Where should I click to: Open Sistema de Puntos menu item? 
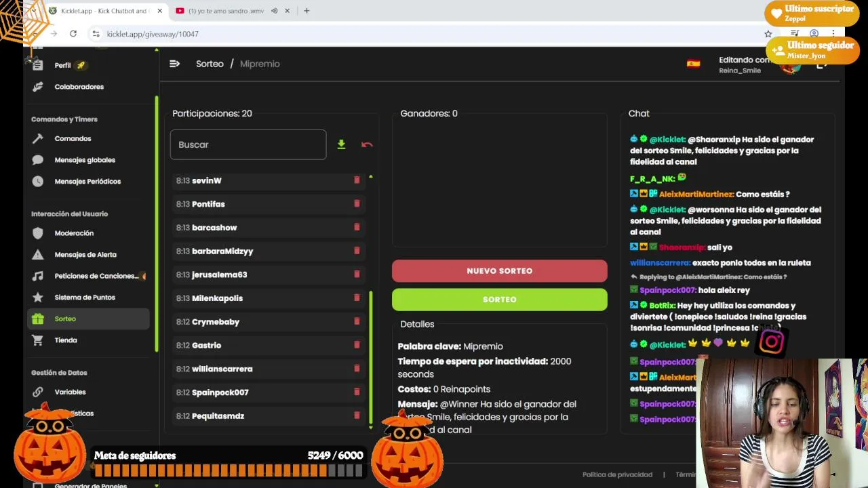(85, 298)
